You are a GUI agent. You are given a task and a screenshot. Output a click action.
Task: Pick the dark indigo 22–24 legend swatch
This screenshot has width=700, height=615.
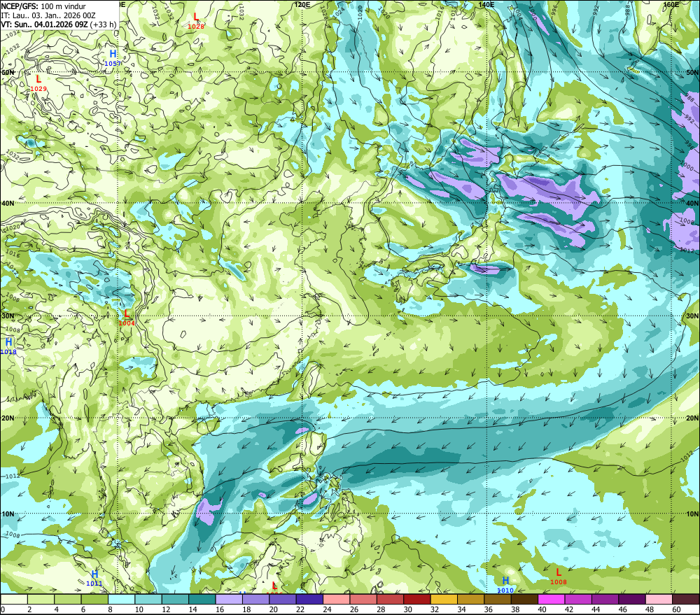pyautogui.click(x=309, y=599)
